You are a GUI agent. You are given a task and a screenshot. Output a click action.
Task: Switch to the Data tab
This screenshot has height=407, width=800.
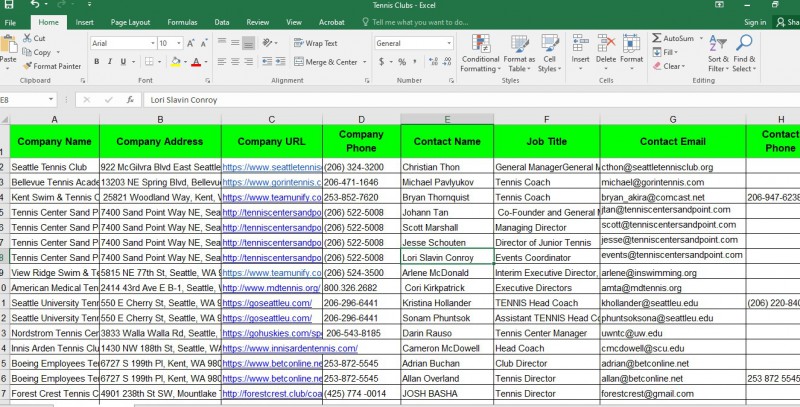pos(221,22)
